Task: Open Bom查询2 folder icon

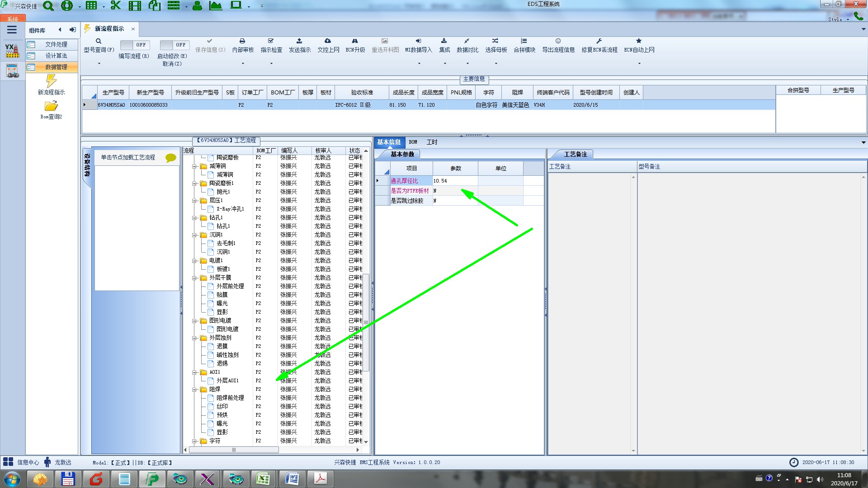Action: [x=51, y=106]
